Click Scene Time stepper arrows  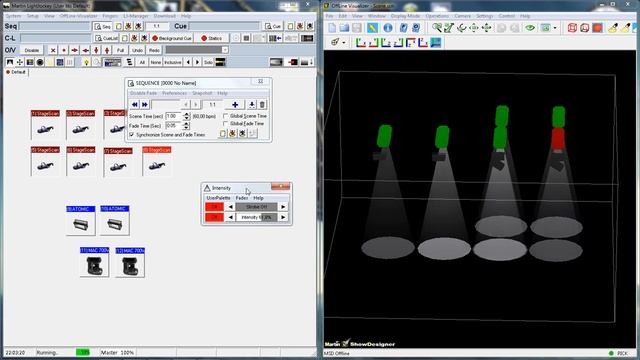(187, 116)
